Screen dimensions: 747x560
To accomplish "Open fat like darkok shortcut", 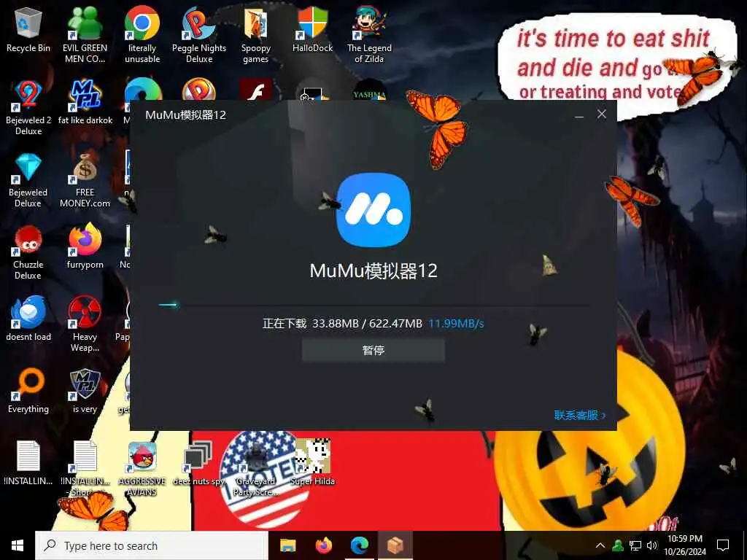I will pos(85,102).
